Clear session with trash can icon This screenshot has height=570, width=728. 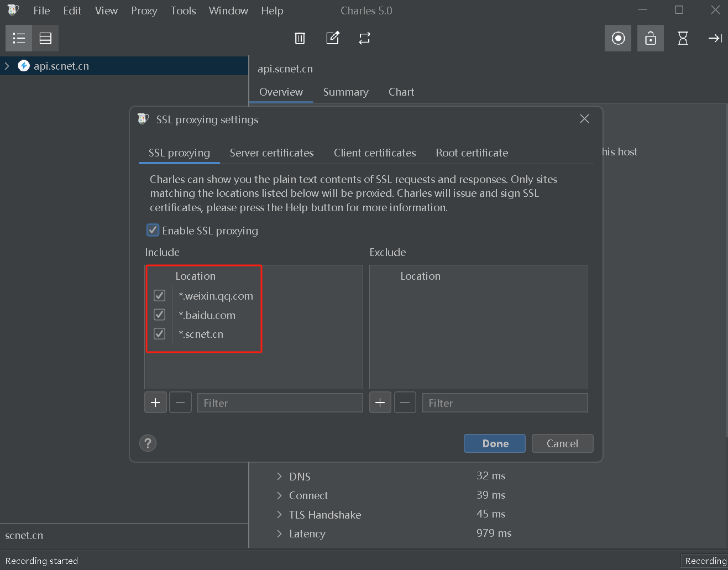pyautogui.click(x=300, y=38)
